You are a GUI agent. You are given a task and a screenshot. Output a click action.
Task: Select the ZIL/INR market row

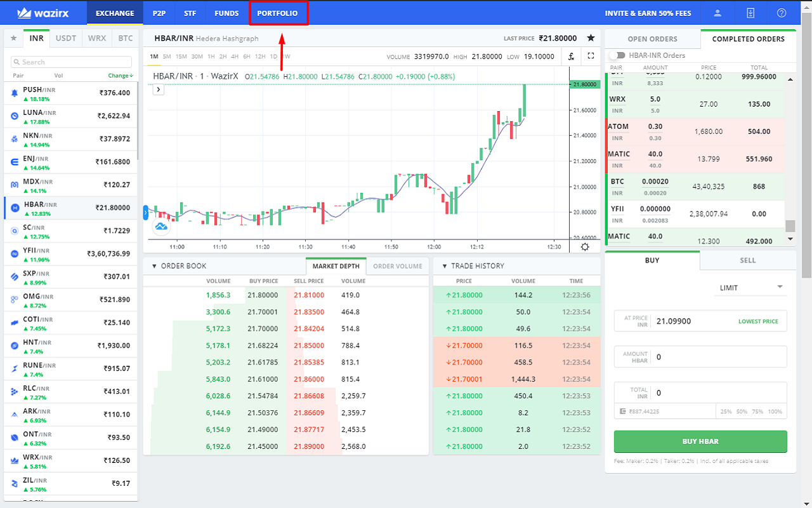tap(70, 483)
